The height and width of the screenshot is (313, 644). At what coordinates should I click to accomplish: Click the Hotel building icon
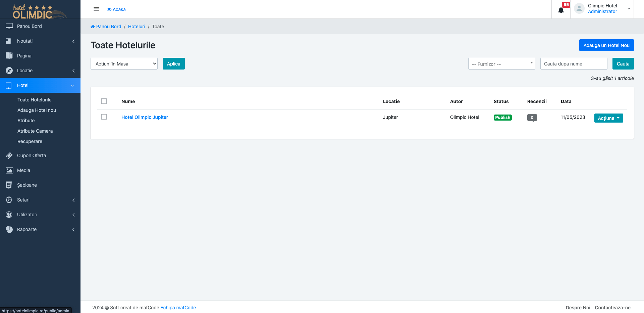click(9, 85)
